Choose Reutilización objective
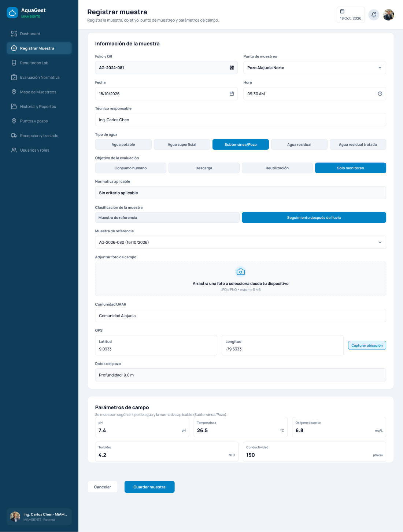The width and height of the screenshot is (403, 532). tap(277, 168)
